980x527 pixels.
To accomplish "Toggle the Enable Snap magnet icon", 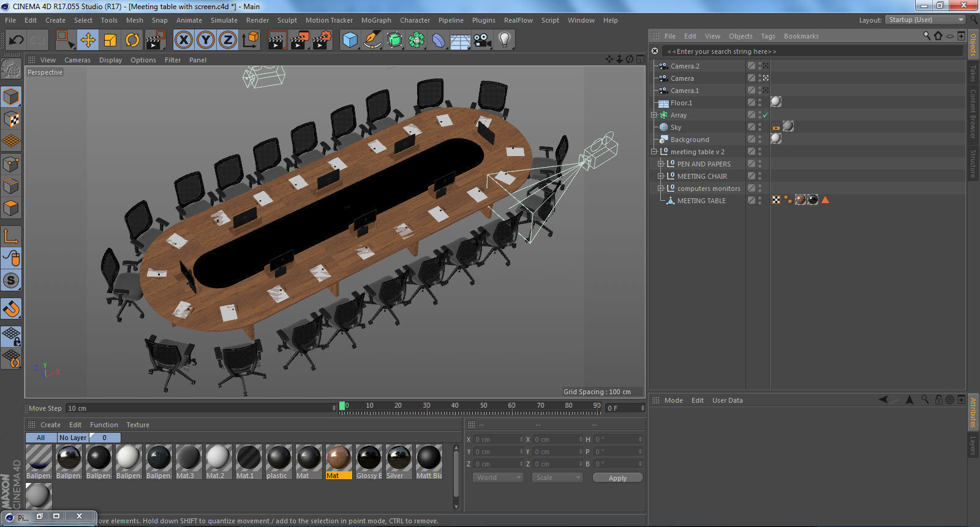I will pyautogui.click(x=11, y=309).
